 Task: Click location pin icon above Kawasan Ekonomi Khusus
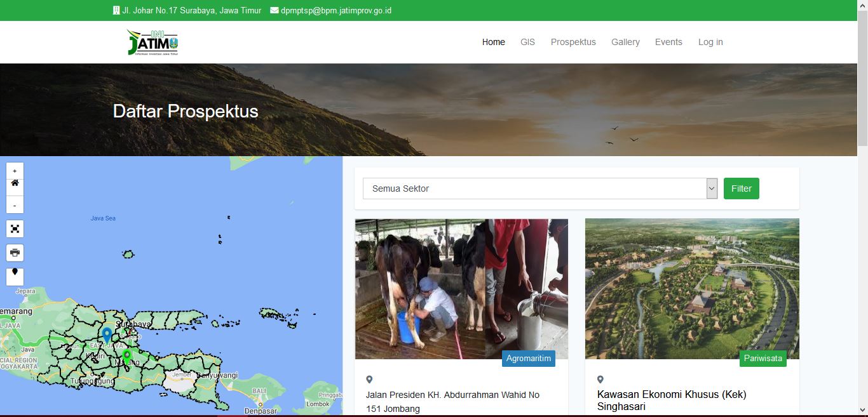tap(600, 380)
